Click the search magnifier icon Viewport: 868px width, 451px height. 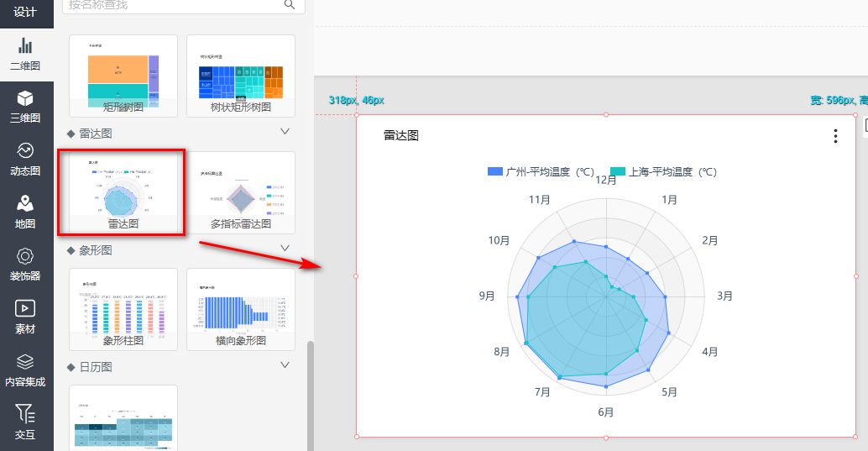coord(290,4)
